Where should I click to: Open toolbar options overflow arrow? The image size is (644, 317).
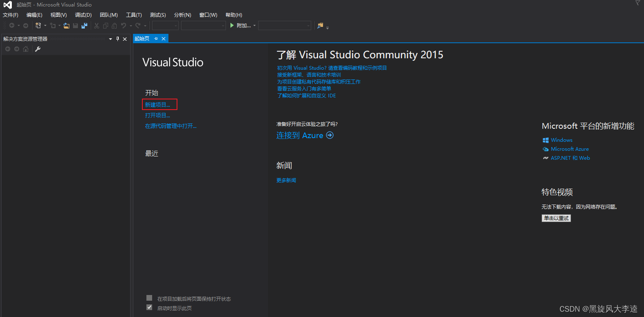(x=328, y=28)
